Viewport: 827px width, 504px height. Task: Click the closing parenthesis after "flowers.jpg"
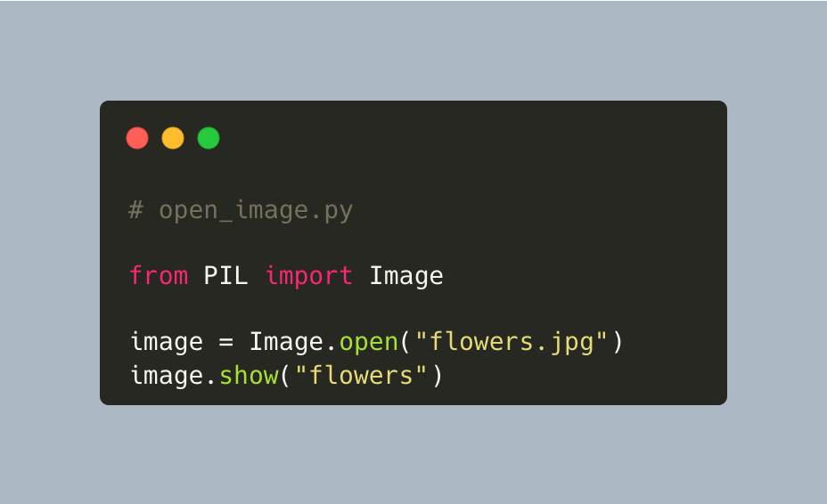click(618, 342)
